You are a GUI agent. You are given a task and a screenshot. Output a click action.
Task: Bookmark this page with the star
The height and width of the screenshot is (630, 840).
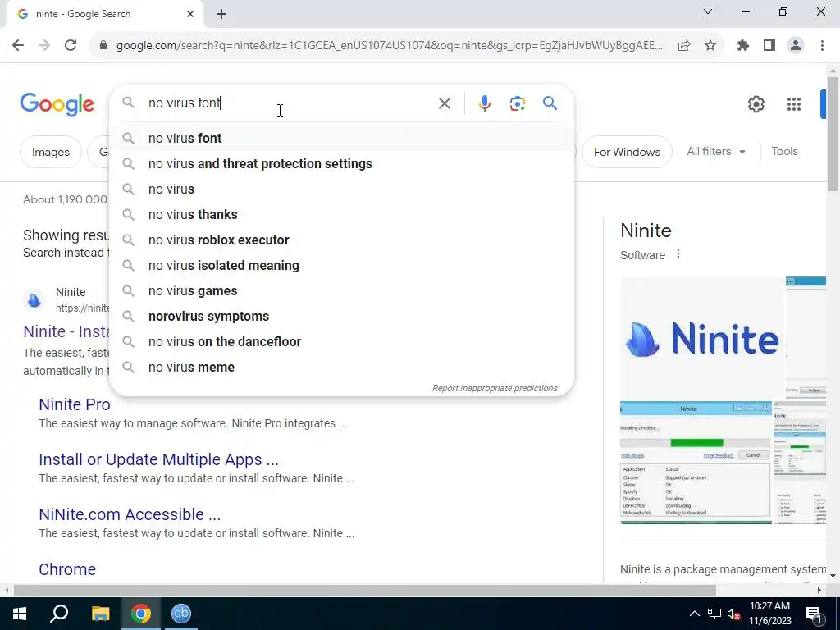pyautogui.click(x=710, y=46)
